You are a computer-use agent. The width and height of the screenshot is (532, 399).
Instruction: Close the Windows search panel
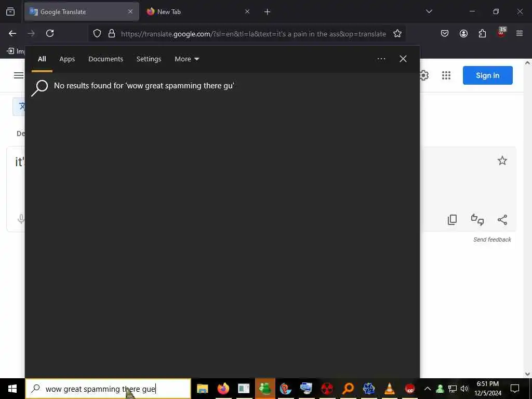tap(403, 59)
